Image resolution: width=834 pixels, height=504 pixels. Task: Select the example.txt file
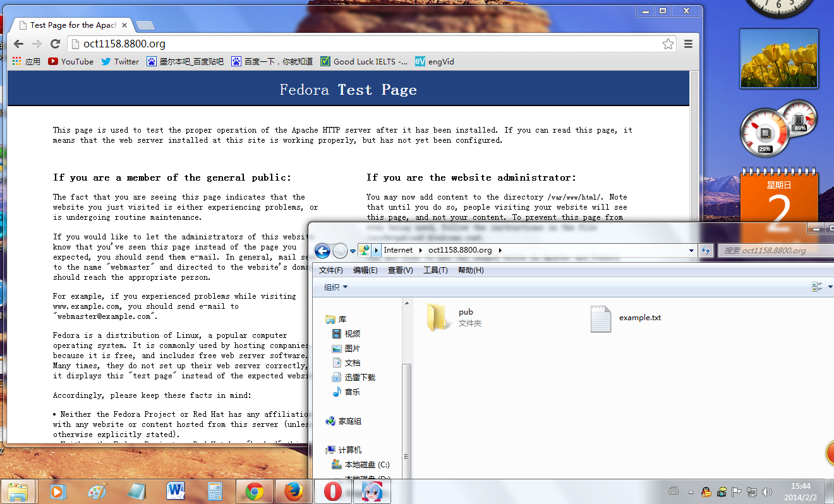tap(600, 318)
